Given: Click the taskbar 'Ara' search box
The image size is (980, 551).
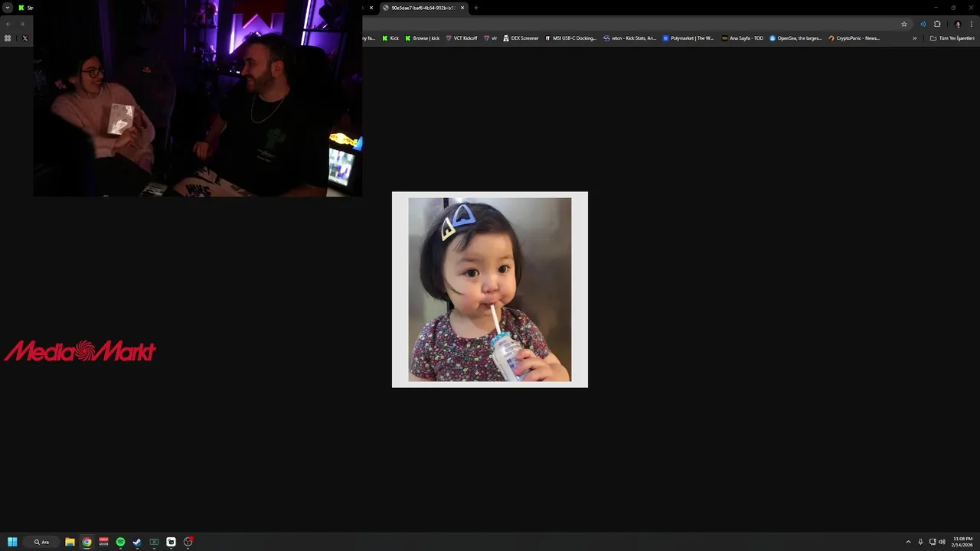Looking at the screenshot, I should pos(41,542).
